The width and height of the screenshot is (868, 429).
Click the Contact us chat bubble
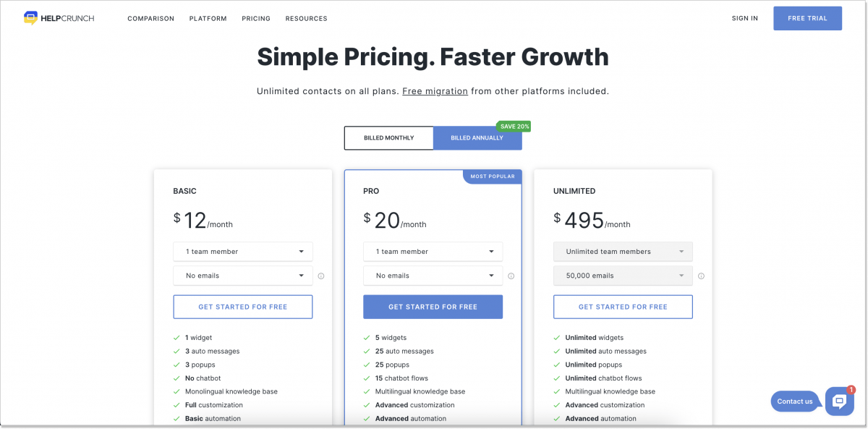794,401
